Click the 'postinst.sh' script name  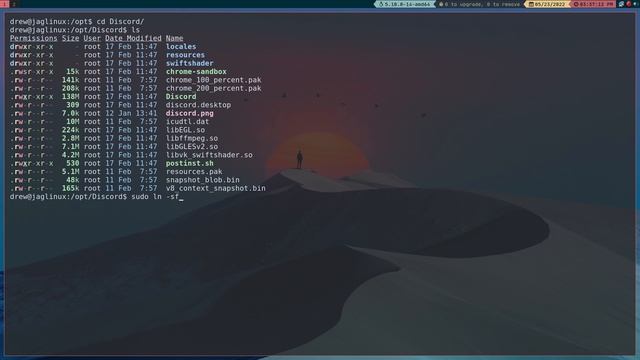pos(189,163)
